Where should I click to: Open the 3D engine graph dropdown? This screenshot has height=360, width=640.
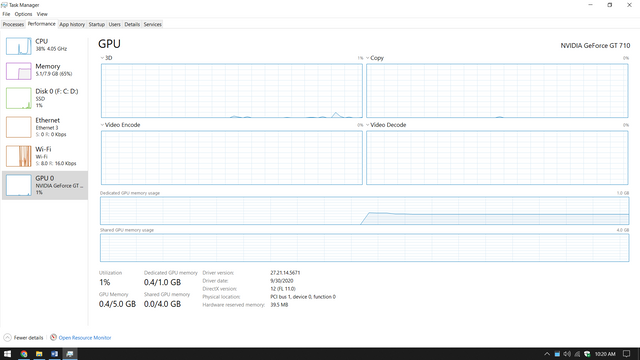[x=102, y=58]
